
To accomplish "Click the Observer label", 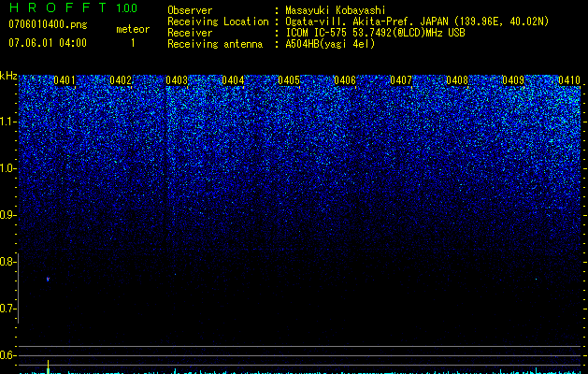I will pos(190,10).
